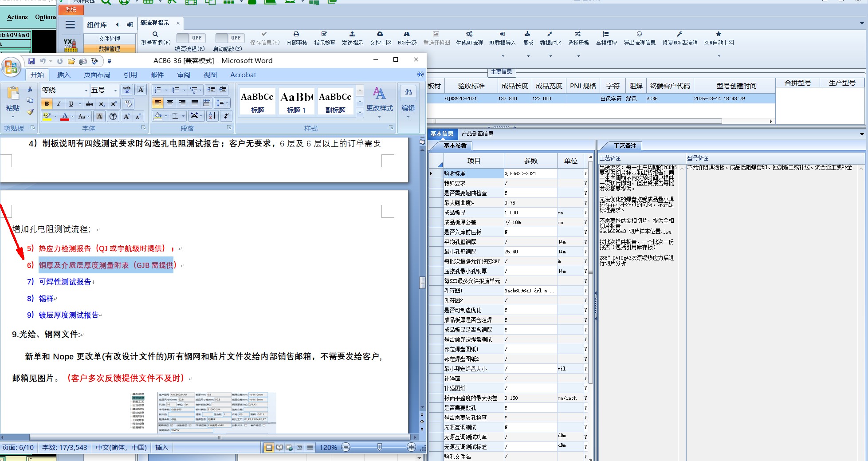Click the Sort (A-Z) icon in Word
Image resolution: width=868 pixels, height=461 pixels.
pyautogui.click(x=212, y=116)
